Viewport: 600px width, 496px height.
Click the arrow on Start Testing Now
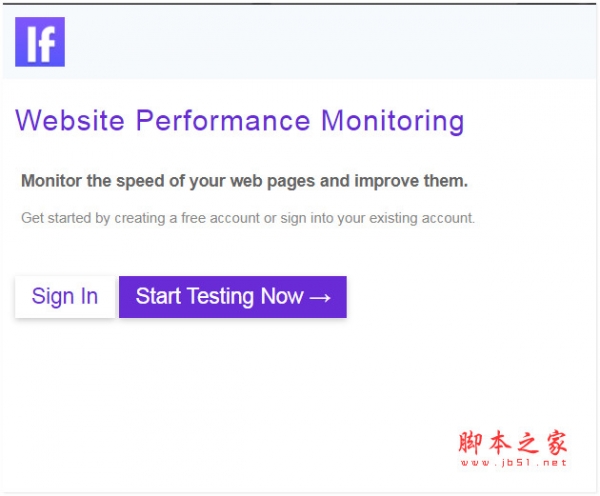(320, 297)
